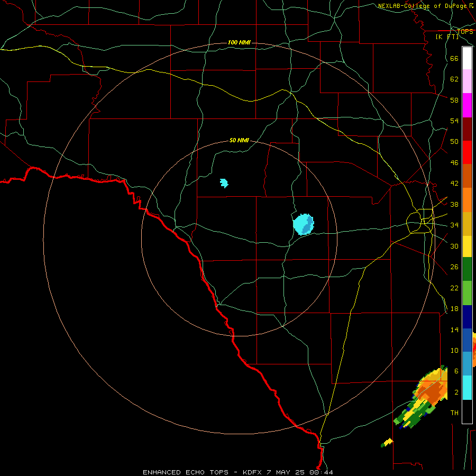Click the light green legend swatch
This screenshot has width=476, height=476.
(467, 293)
